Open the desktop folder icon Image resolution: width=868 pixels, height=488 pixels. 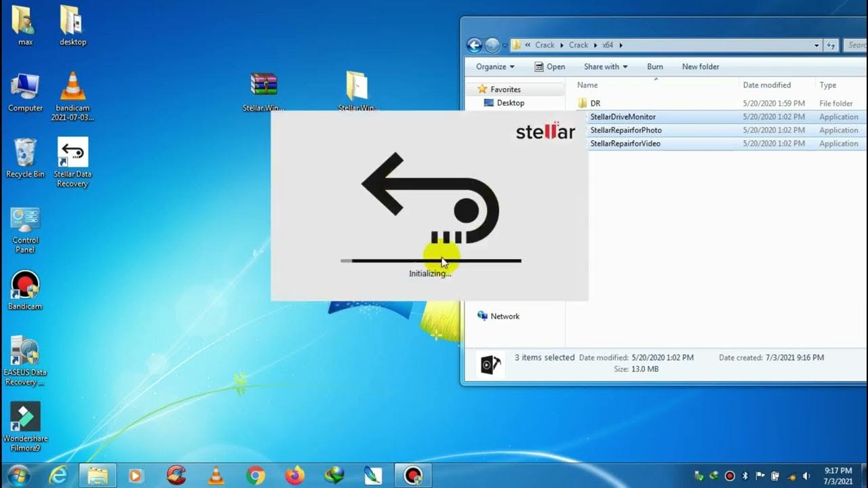(x=73, y=26)
